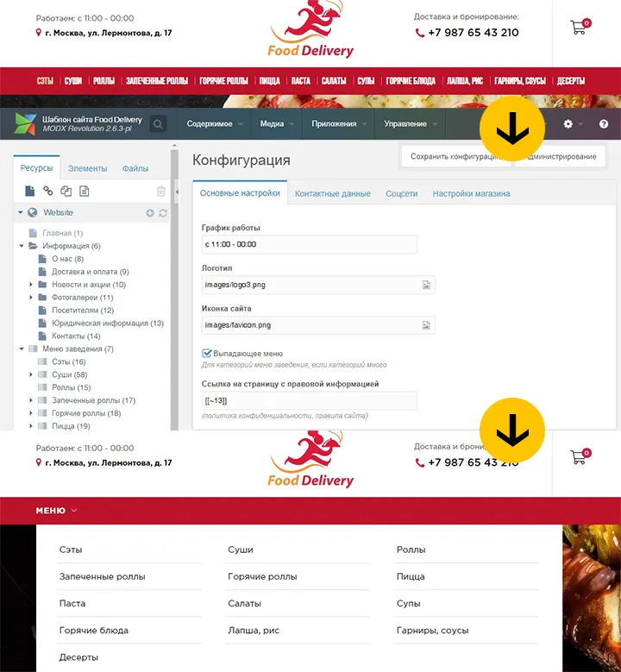Viewport: 621px width, 672px height.
Task: Browse file icon in the Логотип field
Action: 426,285
